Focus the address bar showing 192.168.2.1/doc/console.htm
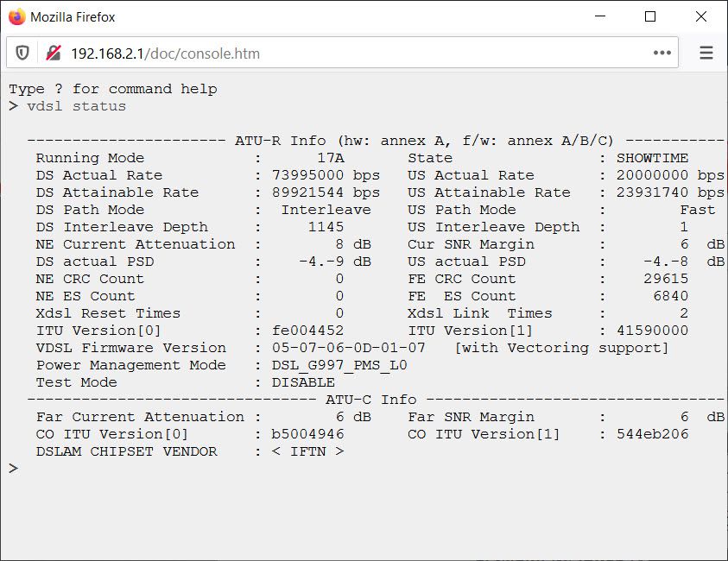Viewport: 728px width, 561px height. click(x=345, y=54)
